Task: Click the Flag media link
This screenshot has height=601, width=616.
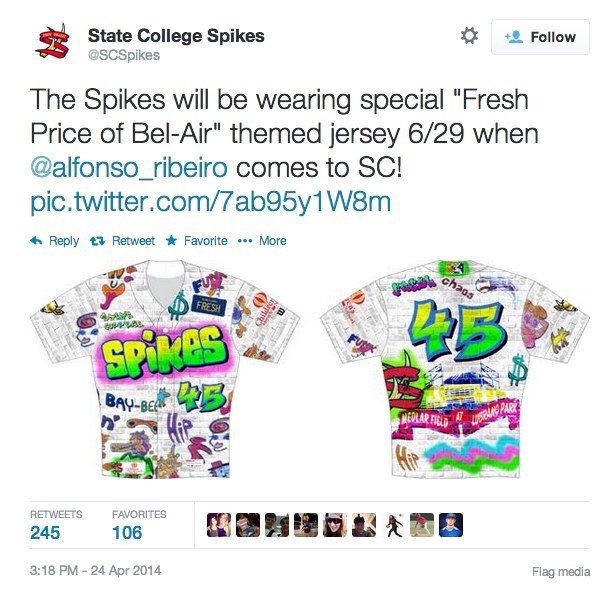Action: tap(561, 572)
